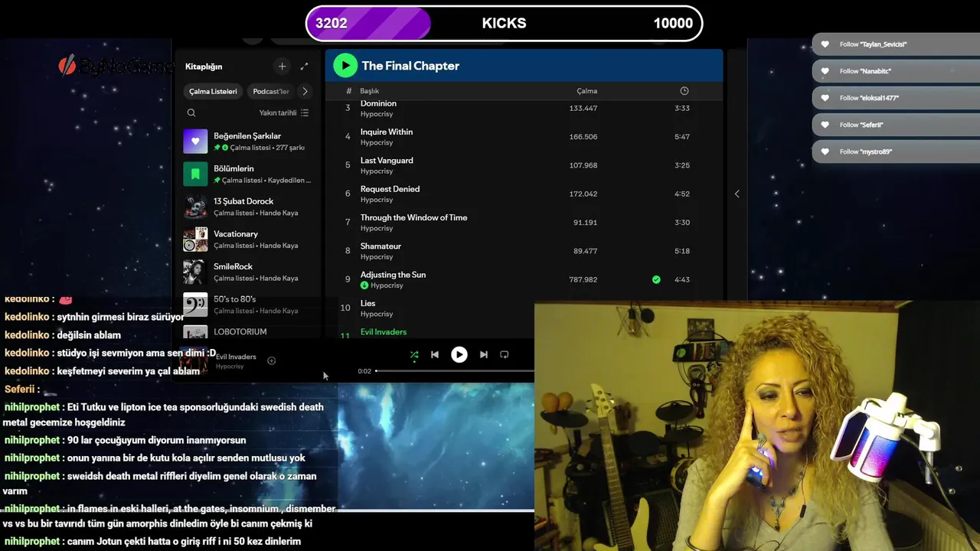Click downloaded icon beside Adjusting the Sun artist

pyautogui.click(x=364, y=285)
